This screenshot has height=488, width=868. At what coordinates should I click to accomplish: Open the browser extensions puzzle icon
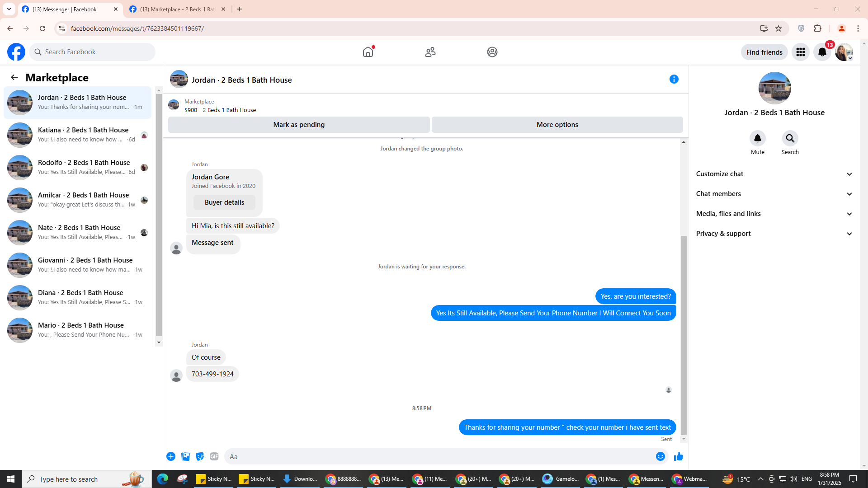[818, 28]
